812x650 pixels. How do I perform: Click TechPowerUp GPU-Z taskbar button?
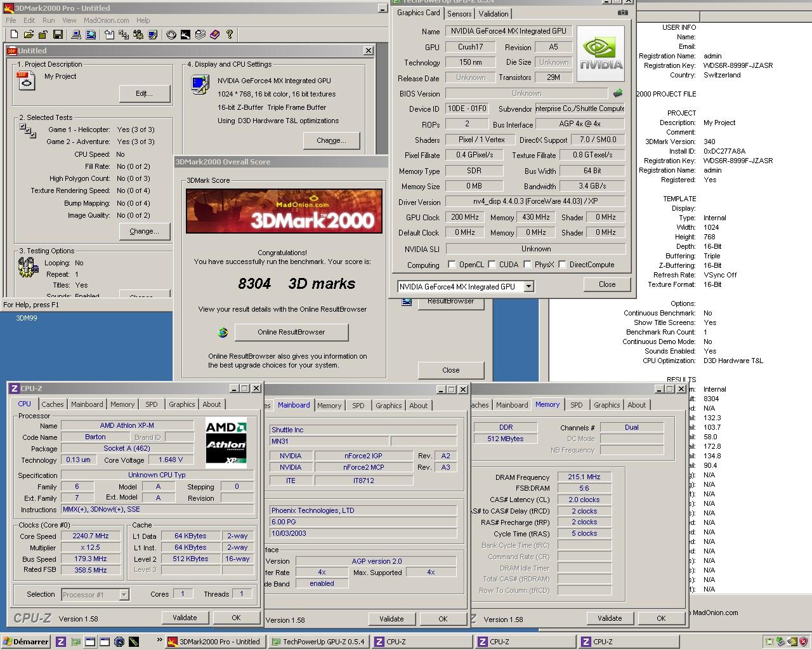click(x=318, y=642)
